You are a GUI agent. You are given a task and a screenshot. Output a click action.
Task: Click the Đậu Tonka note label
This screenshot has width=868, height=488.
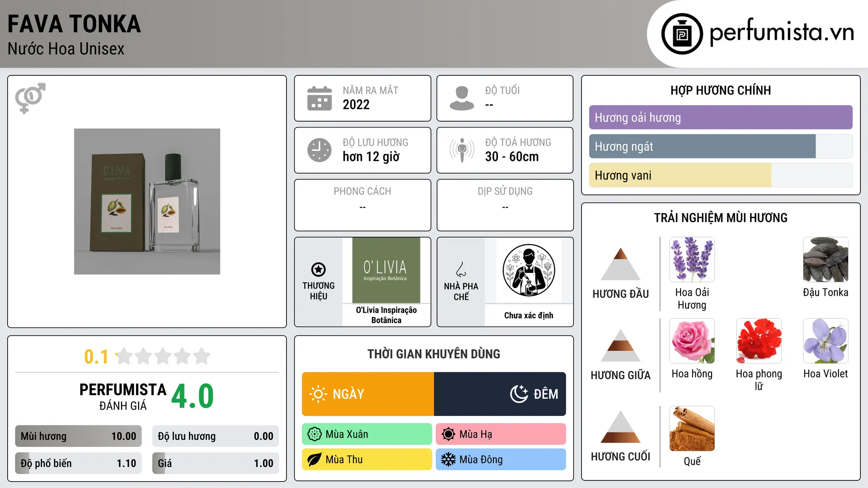[826, 293]
